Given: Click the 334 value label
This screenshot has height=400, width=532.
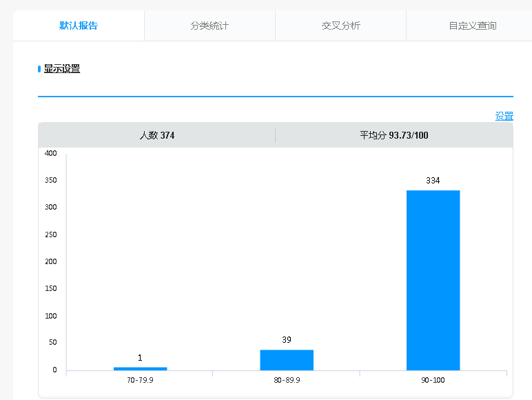Looking at the screenshot, I should coord(433,181).
